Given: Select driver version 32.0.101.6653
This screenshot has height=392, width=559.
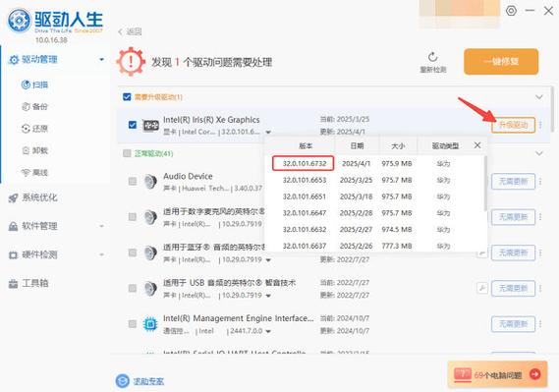Looking at the screenshot, I should [305, 181].
